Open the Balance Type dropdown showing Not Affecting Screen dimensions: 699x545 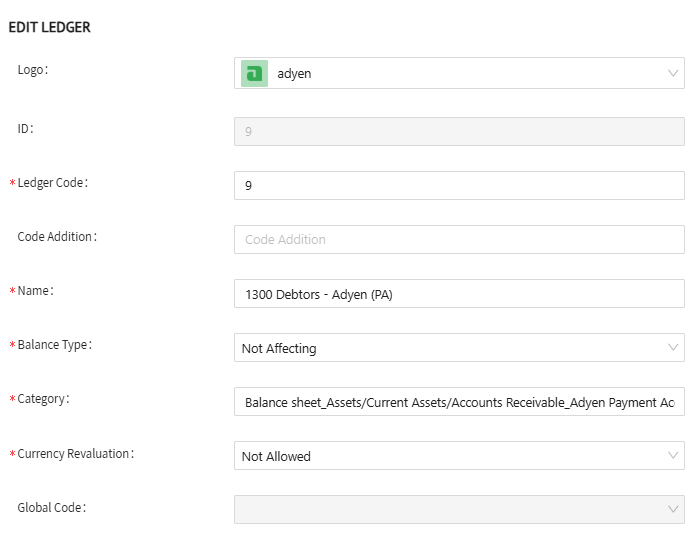coord(450,348)
